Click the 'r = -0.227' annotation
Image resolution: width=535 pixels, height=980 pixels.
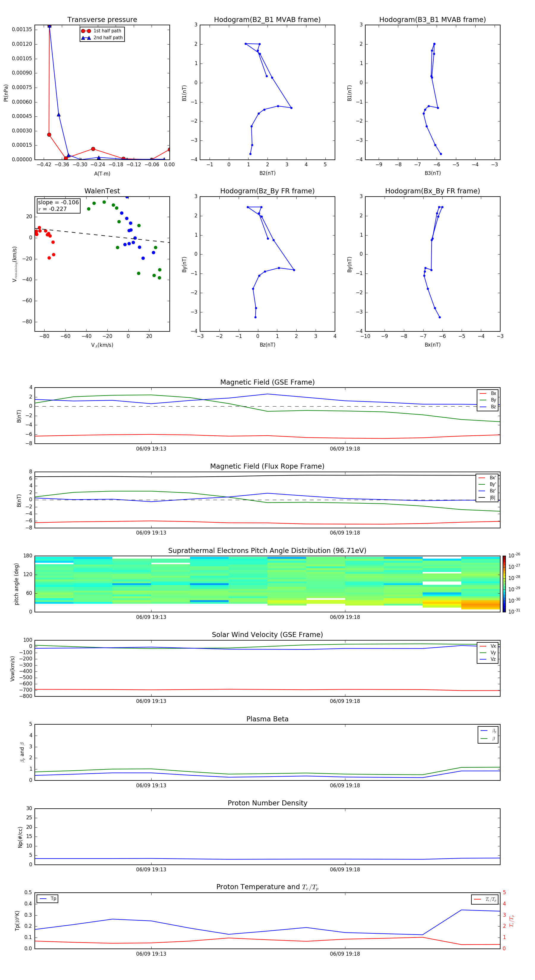tap(53, 209)
